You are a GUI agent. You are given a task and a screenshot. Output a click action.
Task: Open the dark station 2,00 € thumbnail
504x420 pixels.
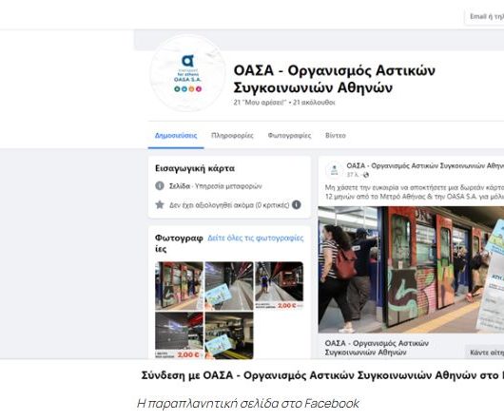click(x=179, y=335)
